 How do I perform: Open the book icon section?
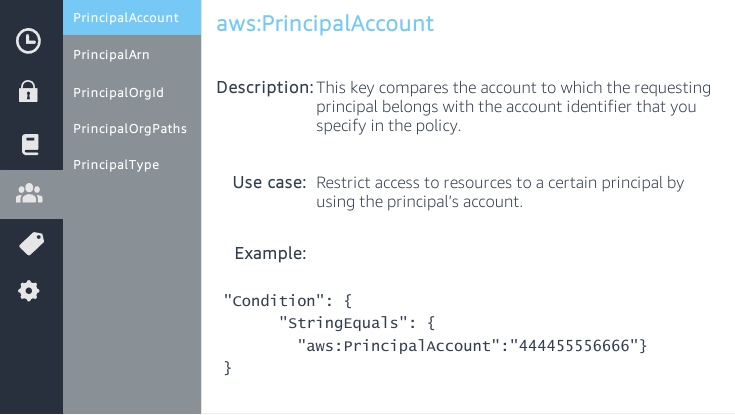coord(29,145)
